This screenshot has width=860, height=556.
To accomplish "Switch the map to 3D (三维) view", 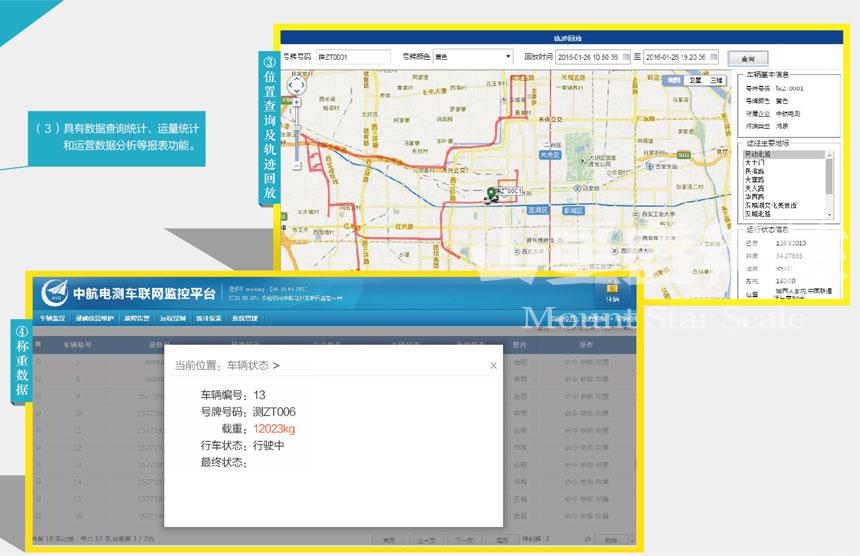I will [x=716, y=80].
